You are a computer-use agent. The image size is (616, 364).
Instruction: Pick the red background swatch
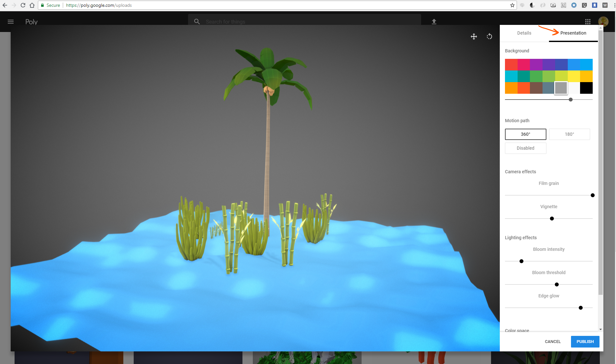[x=511, y=65]
